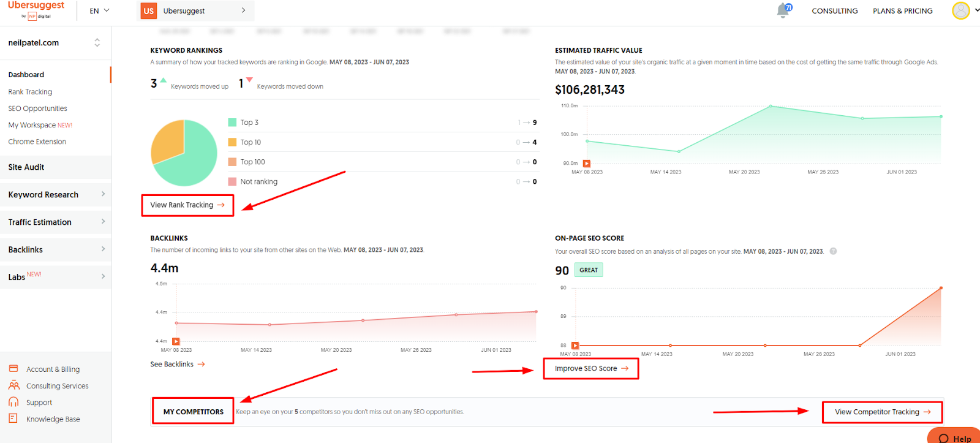Click the Account & Billing card icon
The height and width of the screenshot is (443, 980).
tap(13, 369)
